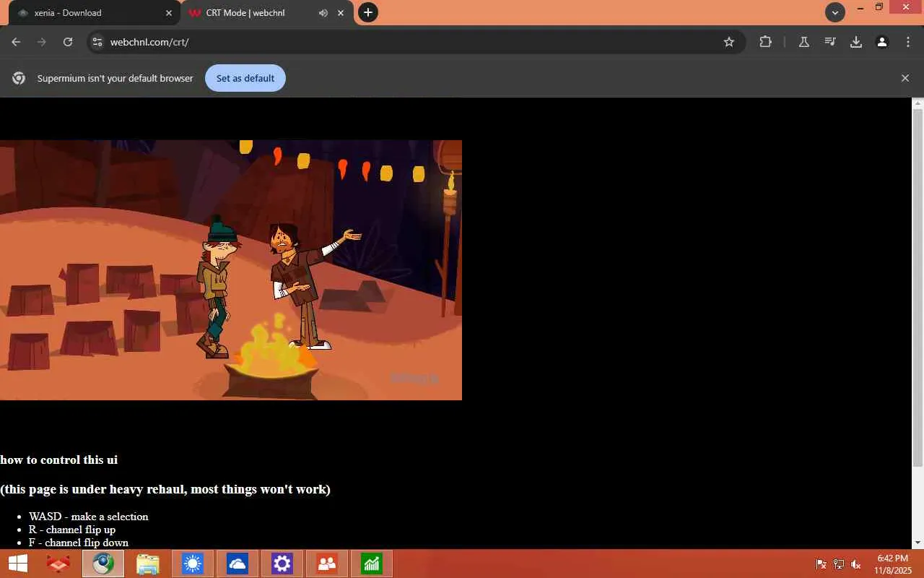Image resolution: width=924 pixels, height=578 pixels.
Task: Open the blue sun Weather app
Action: [193, 564]
